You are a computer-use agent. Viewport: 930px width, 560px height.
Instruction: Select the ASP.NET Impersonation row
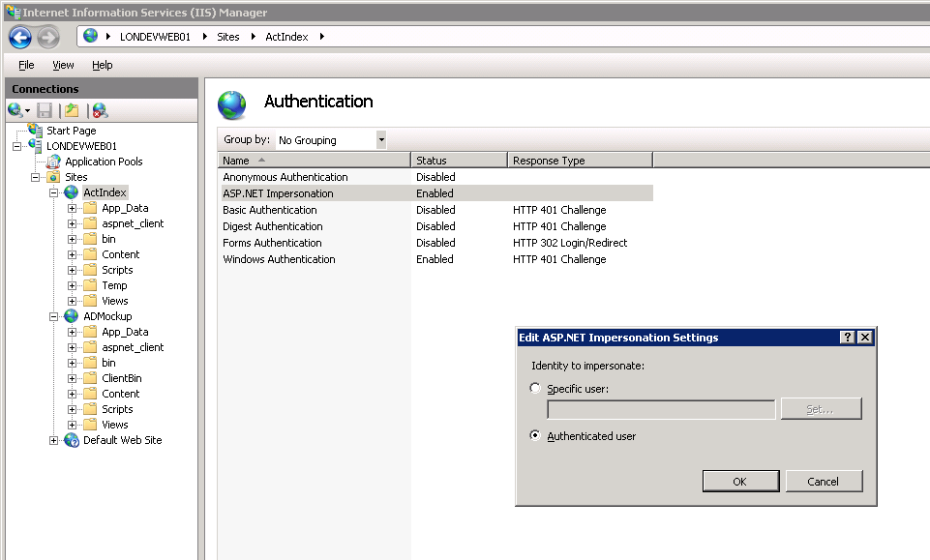[x=435, y=193]
